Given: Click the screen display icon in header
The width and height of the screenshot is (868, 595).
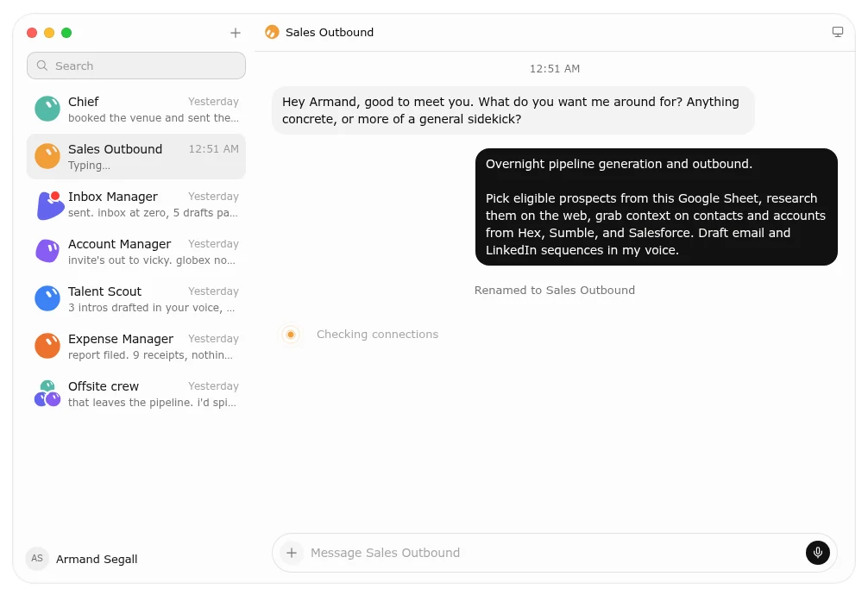Looking at the screenshot, I should [838, 32].
